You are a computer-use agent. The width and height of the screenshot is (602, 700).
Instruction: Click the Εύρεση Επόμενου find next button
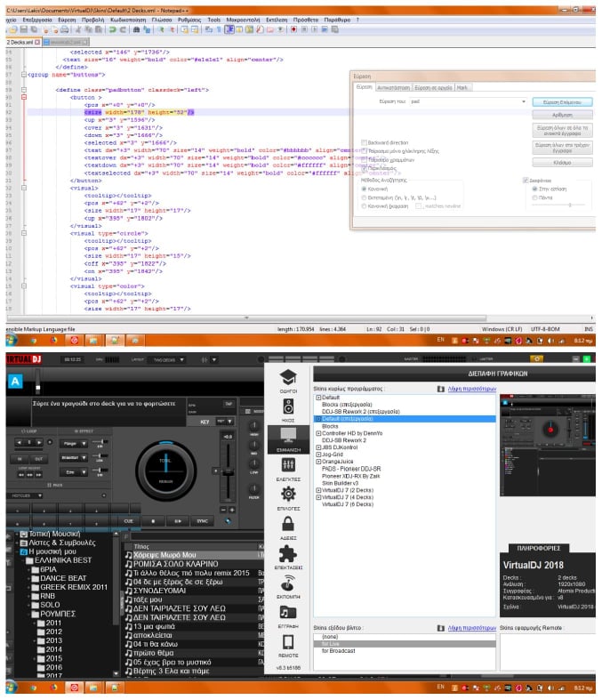click(x=562, y=102)
